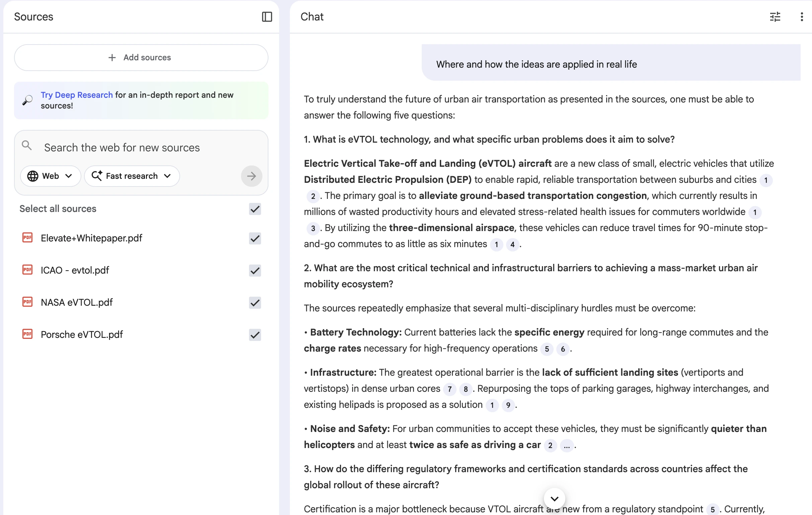The width and height of the screenshot is (812, 515).
Task: Click the Add sources button
Action: 141,57
